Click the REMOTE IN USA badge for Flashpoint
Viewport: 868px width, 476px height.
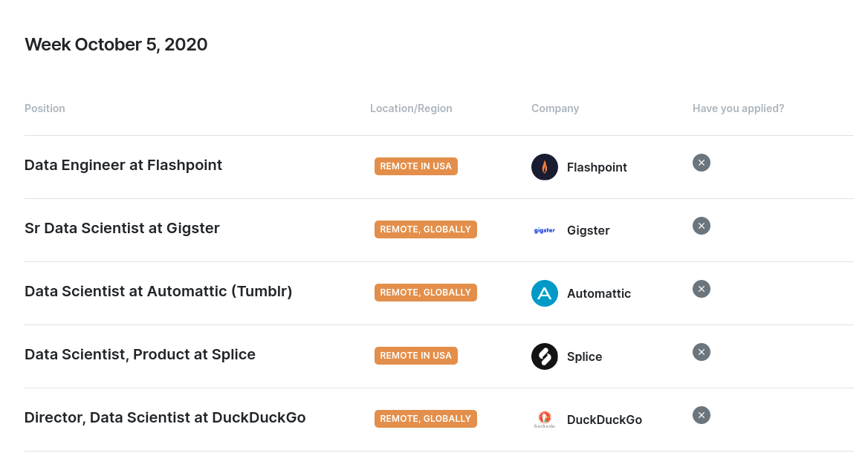tap(415, 166)
